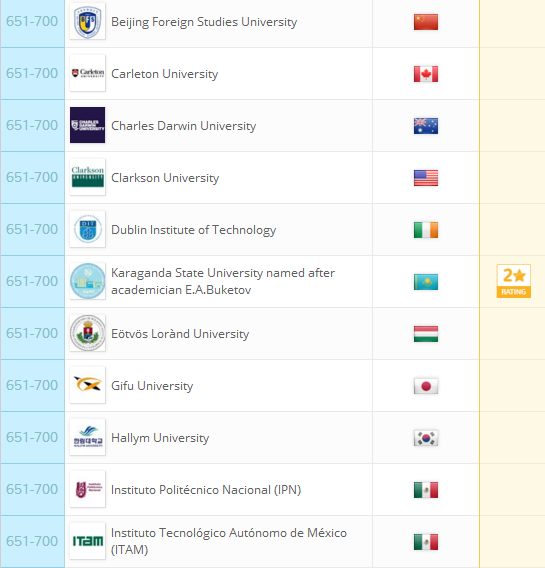The image size is (545, 568).
Task: Select the Clarkson University logo
Action: tap(87, 177)
